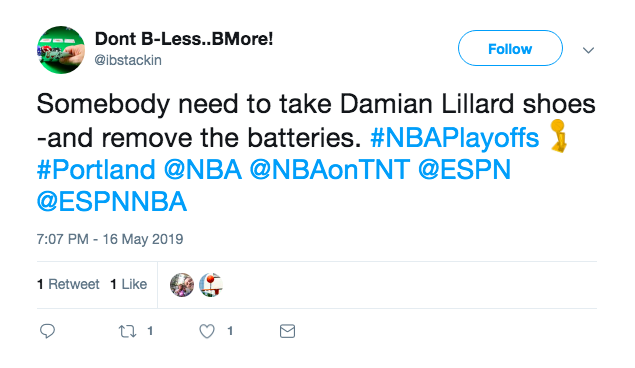
Task: Click the reply speech bubble icon
Action: pyautogui.click(x=47, y=331)
